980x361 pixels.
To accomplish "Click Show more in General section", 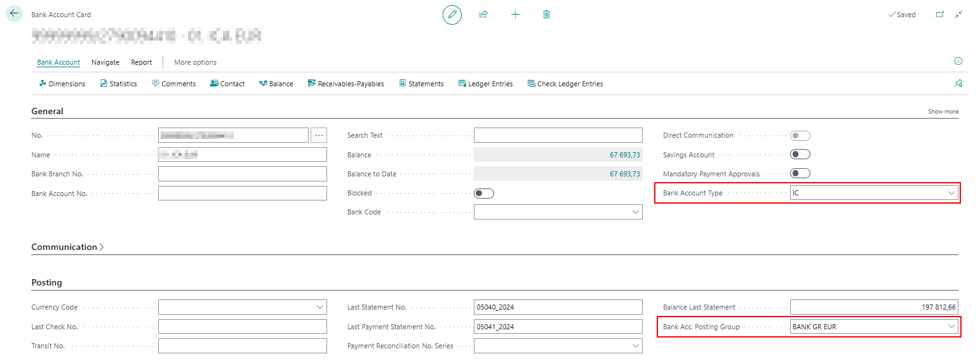I will [943, 112].
